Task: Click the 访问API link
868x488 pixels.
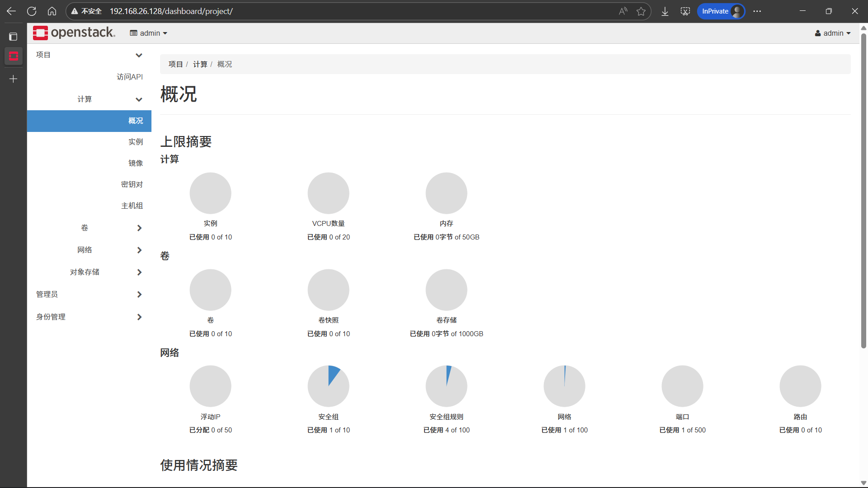Action: [129, 77]
